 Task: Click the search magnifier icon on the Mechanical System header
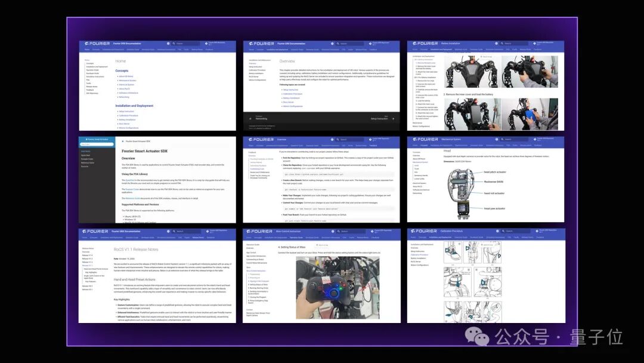point(502,139)
